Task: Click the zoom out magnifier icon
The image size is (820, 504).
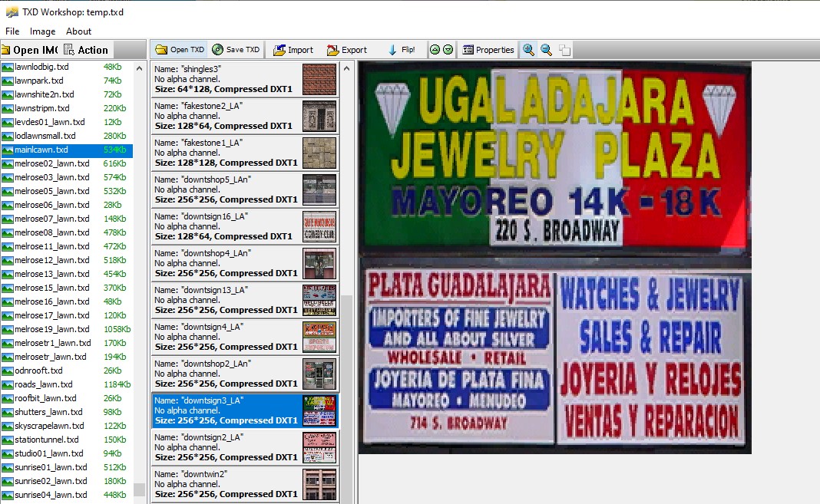Action: (547, 50)
